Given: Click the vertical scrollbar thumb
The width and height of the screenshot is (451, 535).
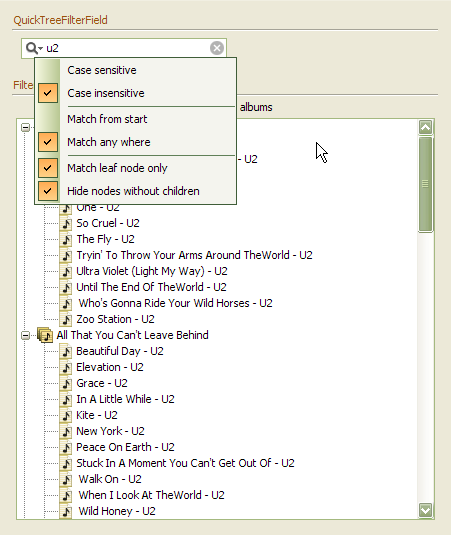Looking at the screenshot, I should 425,184.
